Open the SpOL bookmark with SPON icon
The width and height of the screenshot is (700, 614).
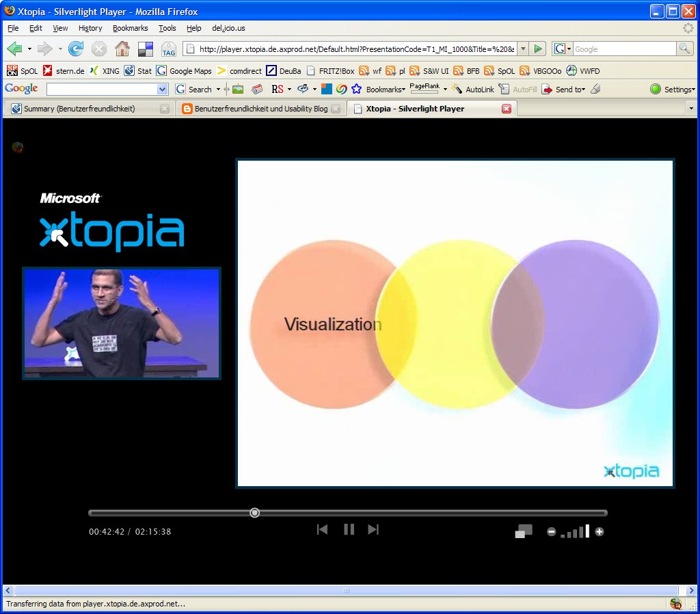pyautogui.click(x=23, y=70)
